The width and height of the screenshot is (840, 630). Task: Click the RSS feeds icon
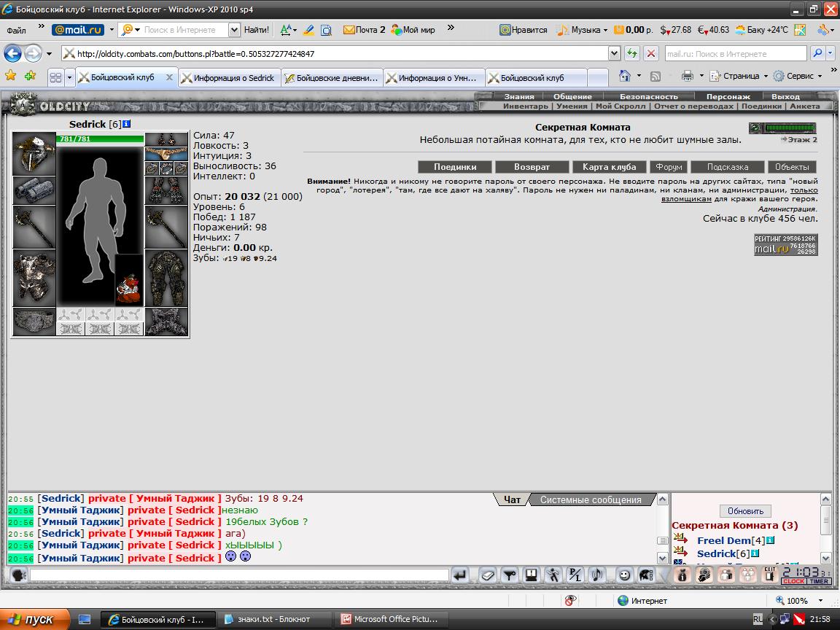(x=656, y=77)
